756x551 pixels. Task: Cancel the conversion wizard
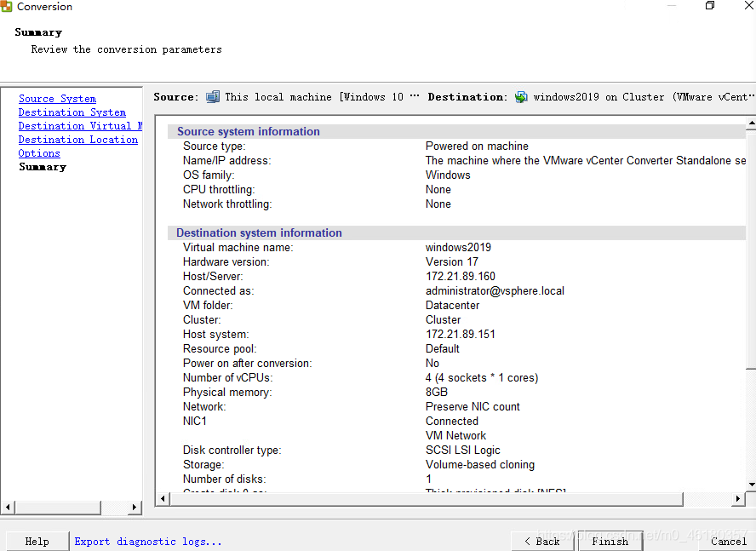click(729, 542)
